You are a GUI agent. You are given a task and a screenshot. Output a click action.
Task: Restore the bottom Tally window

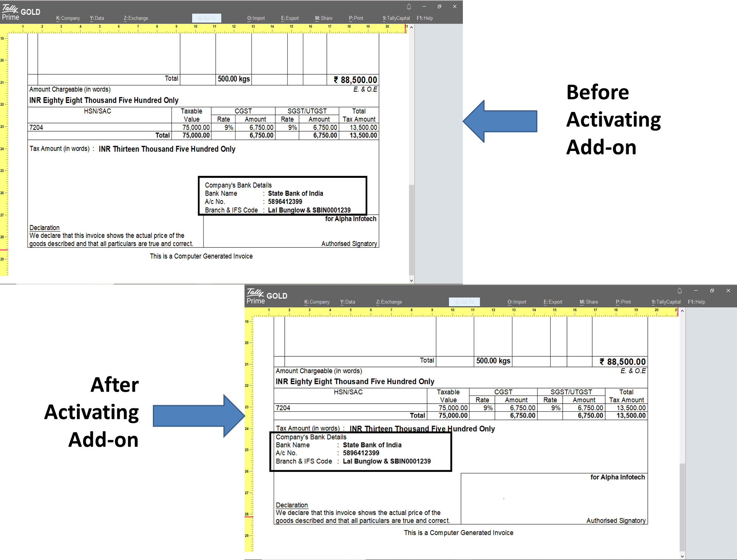(x=712, y=291)
